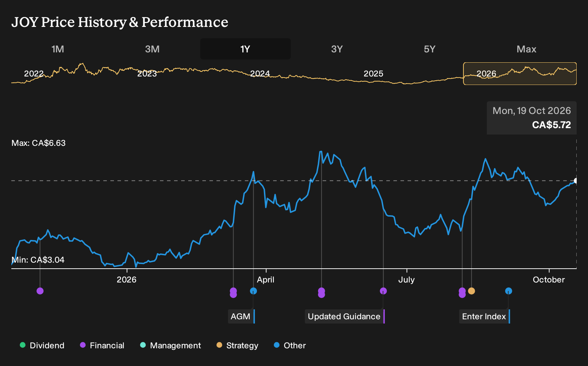Click the orange Strategy event marker dot

[471, 291]
